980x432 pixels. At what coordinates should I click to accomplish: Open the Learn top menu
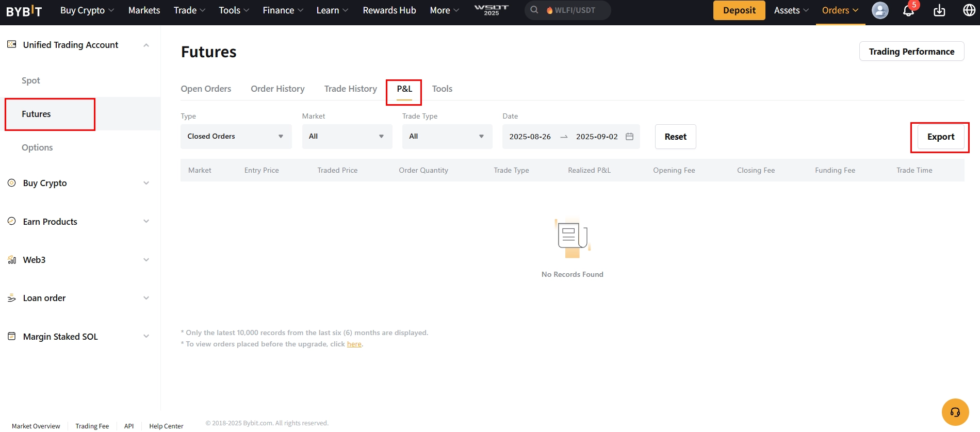(x=332, y=10)
